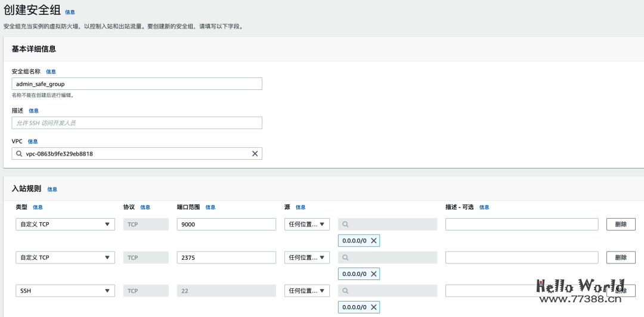Delete the port 2375 inbound rule
This screenshot has height=317, width=644.
(621, 257)
